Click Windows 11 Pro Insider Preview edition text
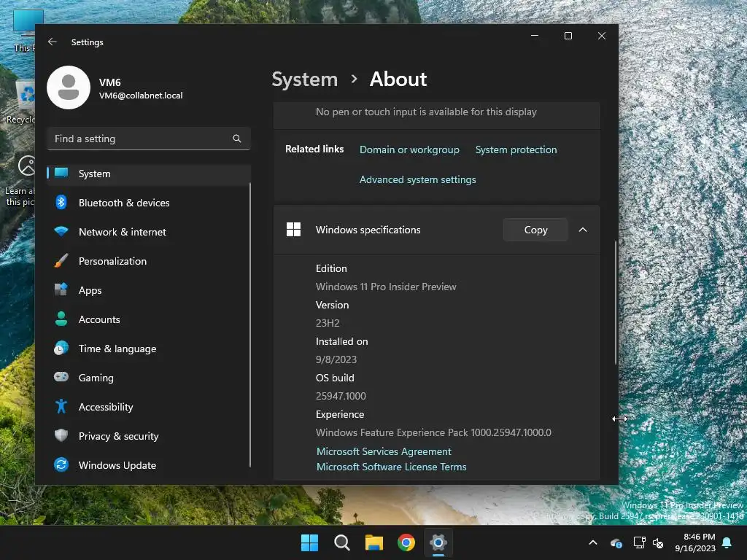The image size is (747, 560). tap(386, 287)
